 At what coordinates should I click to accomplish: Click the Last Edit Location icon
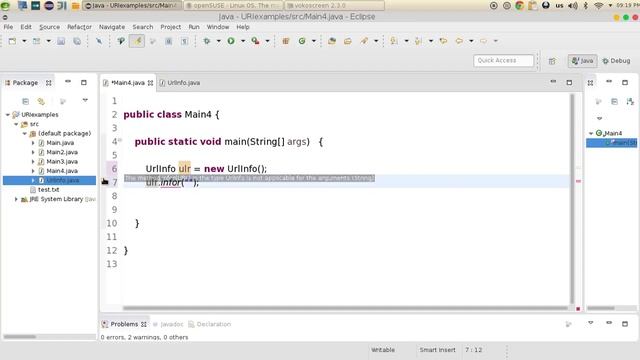(x=443, y=41)
